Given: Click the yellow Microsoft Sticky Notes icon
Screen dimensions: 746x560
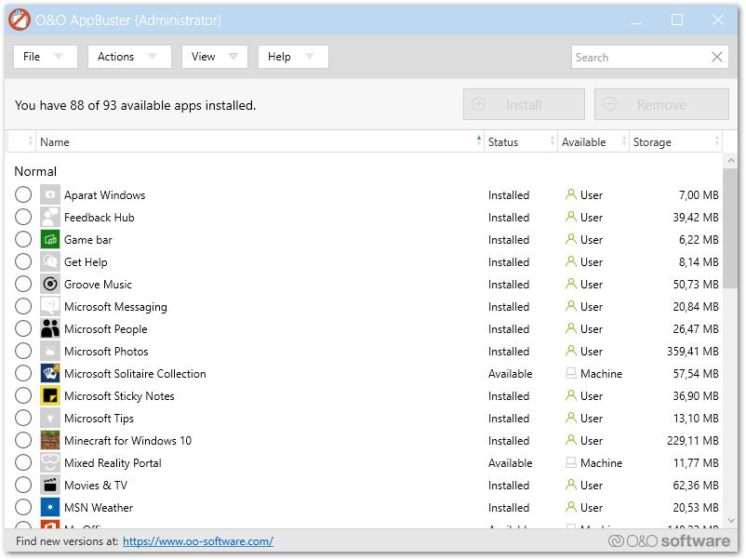Looking at the screenshot, I should pyautogui.click(x=50, y=396).
